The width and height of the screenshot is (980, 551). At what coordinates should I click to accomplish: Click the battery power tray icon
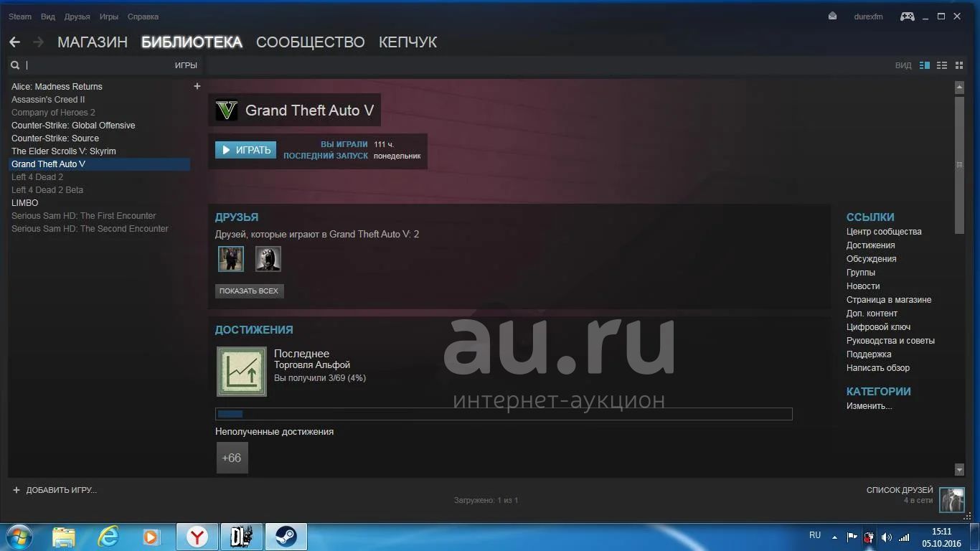pos(870,537)
